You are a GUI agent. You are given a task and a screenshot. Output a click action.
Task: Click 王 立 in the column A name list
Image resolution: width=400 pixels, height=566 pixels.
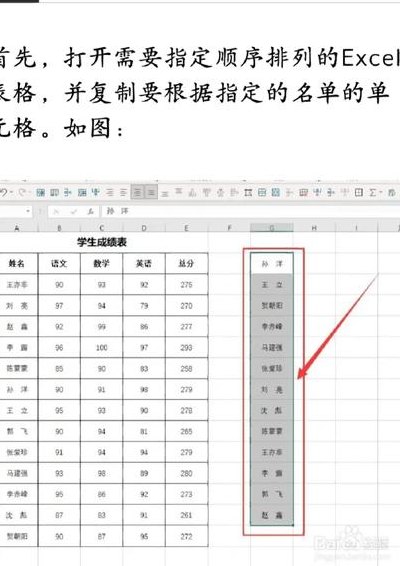pos(17,410)
